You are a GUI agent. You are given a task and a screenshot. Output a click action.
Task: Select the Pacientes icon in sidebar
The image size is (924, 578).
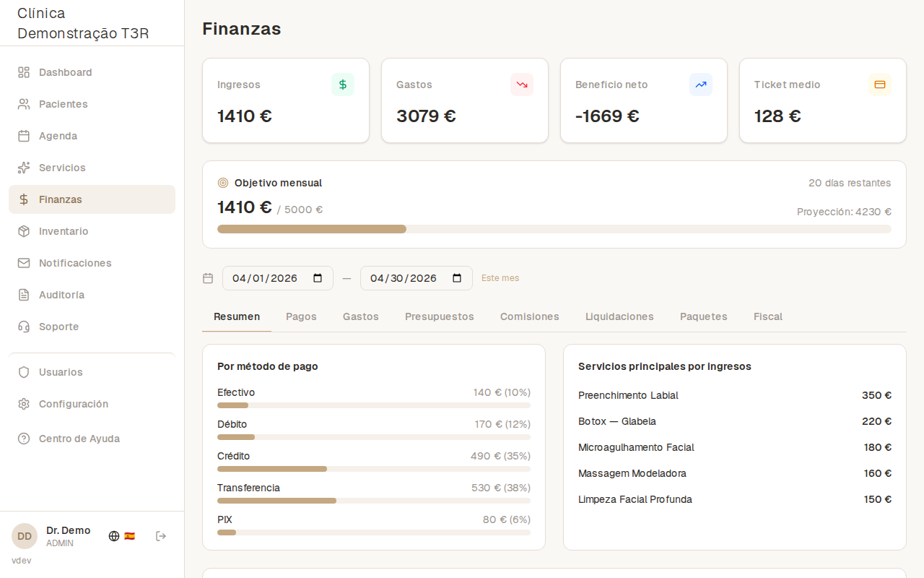(x=22, y=104)
